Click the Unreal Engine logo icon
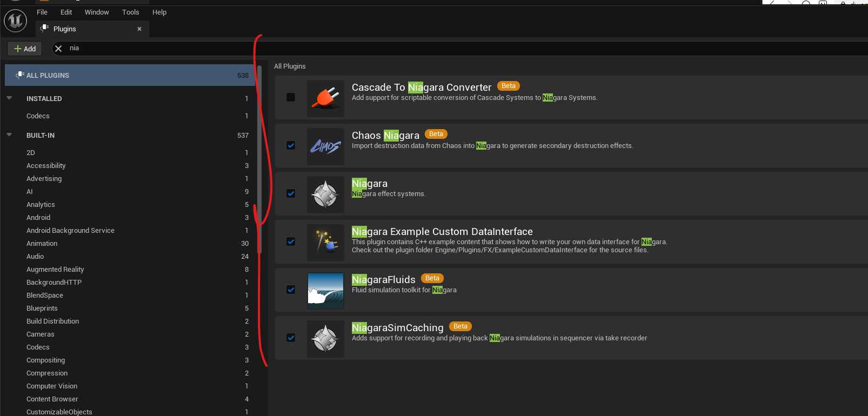The height and width of the screenshot is (416, 868). click(x=15, y=21)
